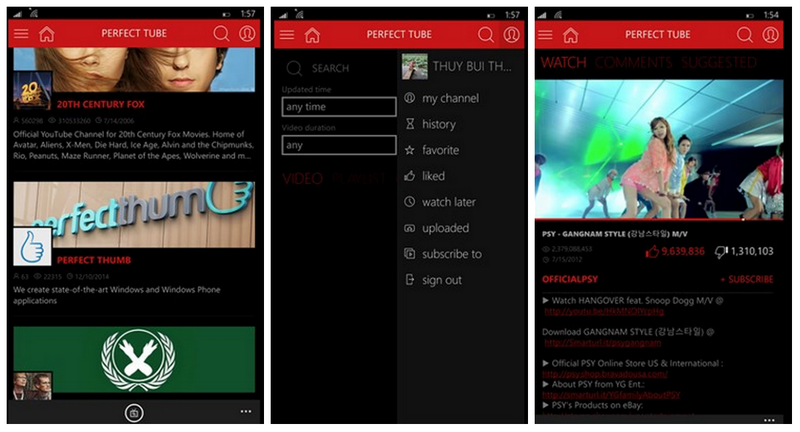Tap THUY BUI profile avatar

click(x=414, y=66)
